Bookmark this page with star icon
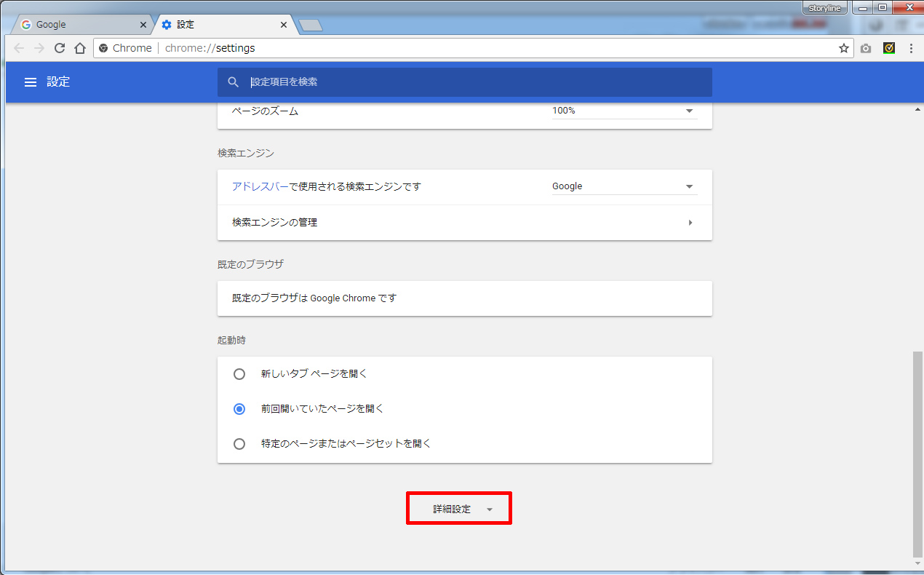Screen dimensions: 924x575 tap(843, 48)
